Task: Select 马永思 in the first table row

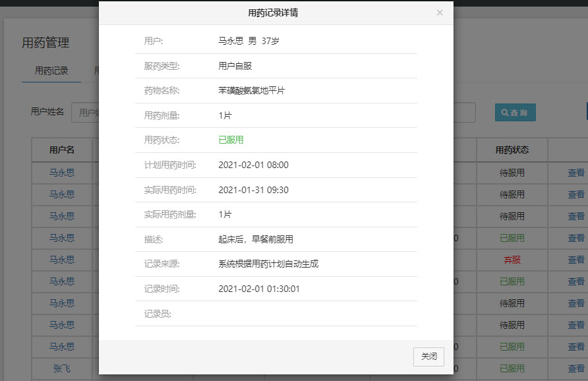Action: (x=61, y=172)
